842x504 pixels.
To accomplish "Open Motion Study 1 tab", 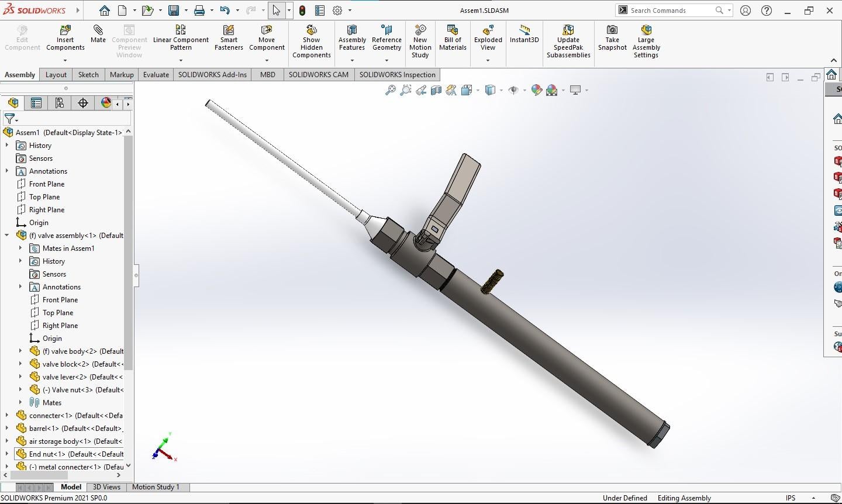I will (x=156, y=487).
